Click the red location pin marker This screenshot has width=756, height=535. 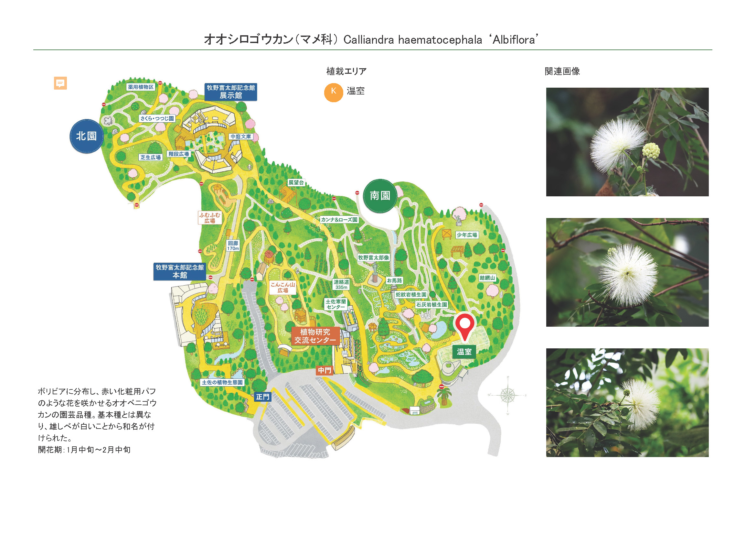[x=464, y=325]
